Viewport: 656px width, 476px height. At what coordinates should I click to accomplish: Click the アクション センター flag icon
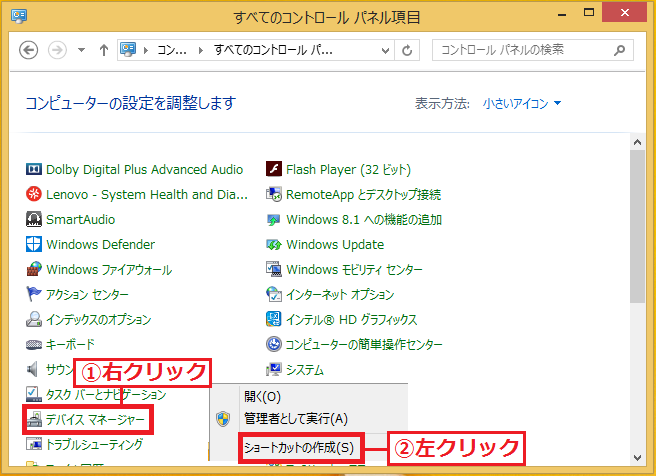click(x=33, y=294)
